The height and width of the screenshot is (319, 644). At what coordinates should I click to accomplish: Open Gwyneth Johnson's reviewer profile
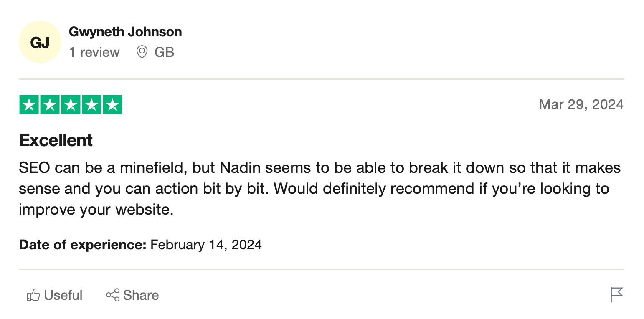point(125,32)
